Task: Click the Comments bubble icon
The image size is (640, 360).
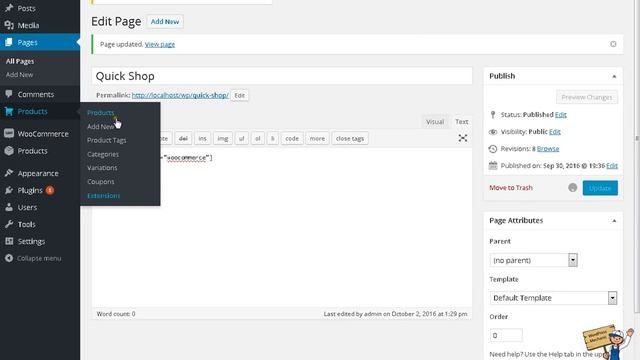Action: coord(9,94)
